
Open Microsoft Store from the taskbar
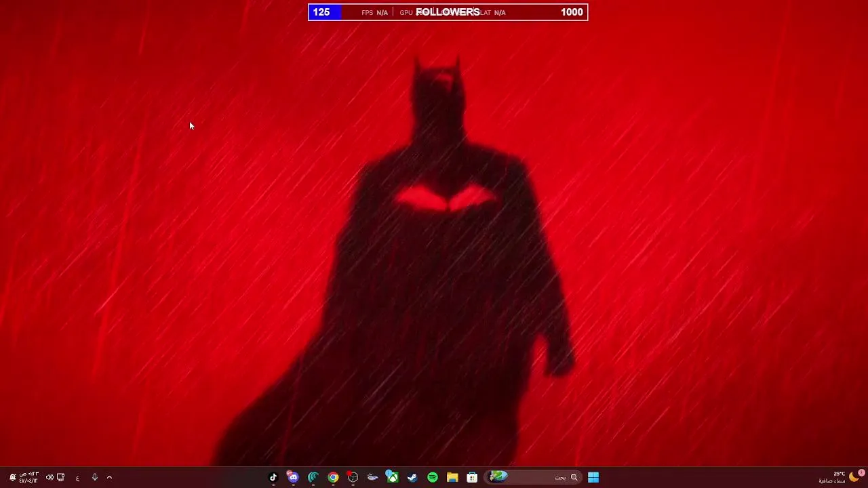[472, 477]
